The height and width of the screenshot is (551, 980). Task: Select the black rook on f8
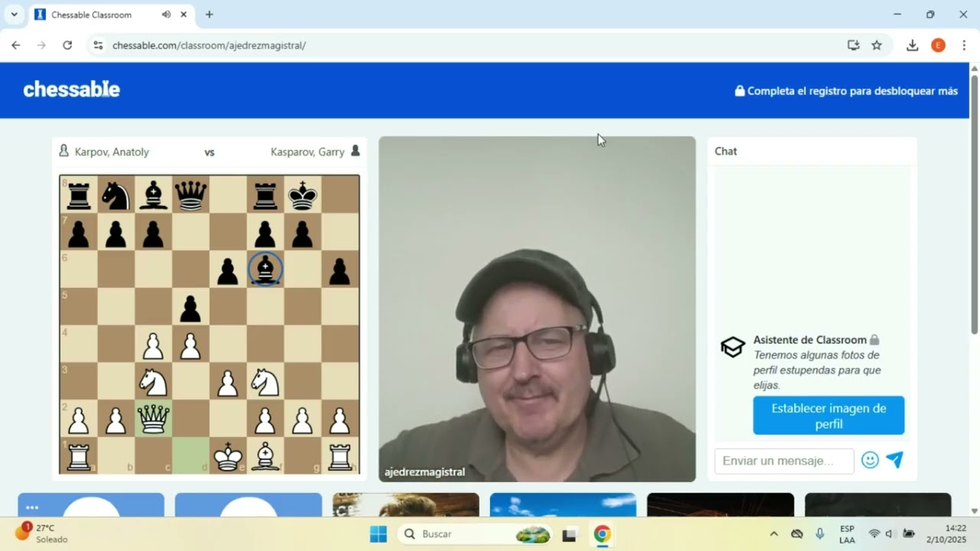pos(266,195)
